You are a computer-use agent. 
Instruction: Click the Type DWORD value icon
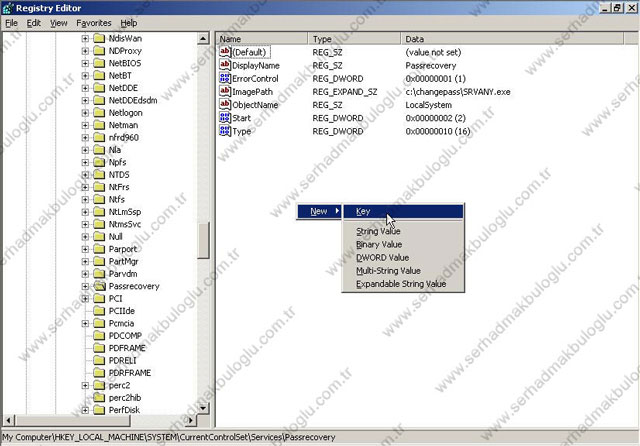225,131
